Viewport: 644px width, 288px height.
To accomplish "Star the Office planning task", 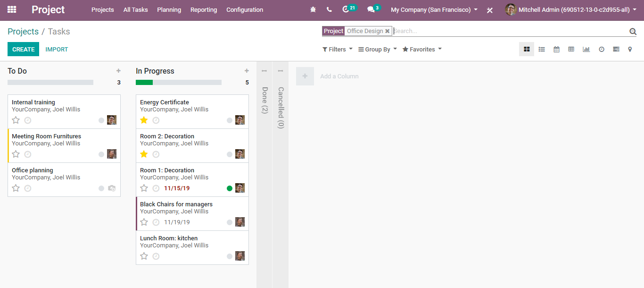I will pyautogui.click(x=16, y=188).
